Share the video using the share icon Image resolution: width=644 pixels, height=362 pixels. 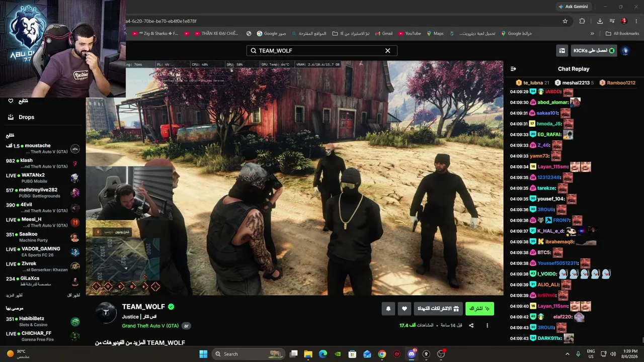pos(471,326)
